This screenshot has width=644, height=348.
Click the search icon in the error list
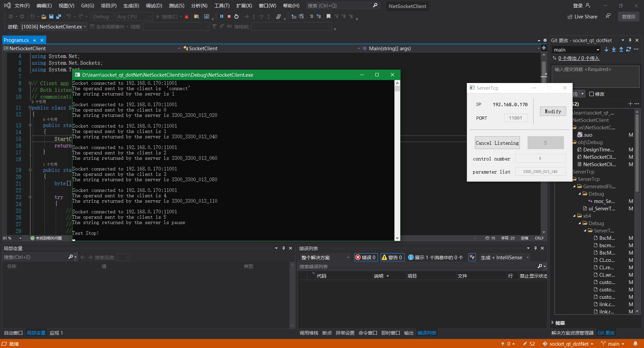pos(540,266)
